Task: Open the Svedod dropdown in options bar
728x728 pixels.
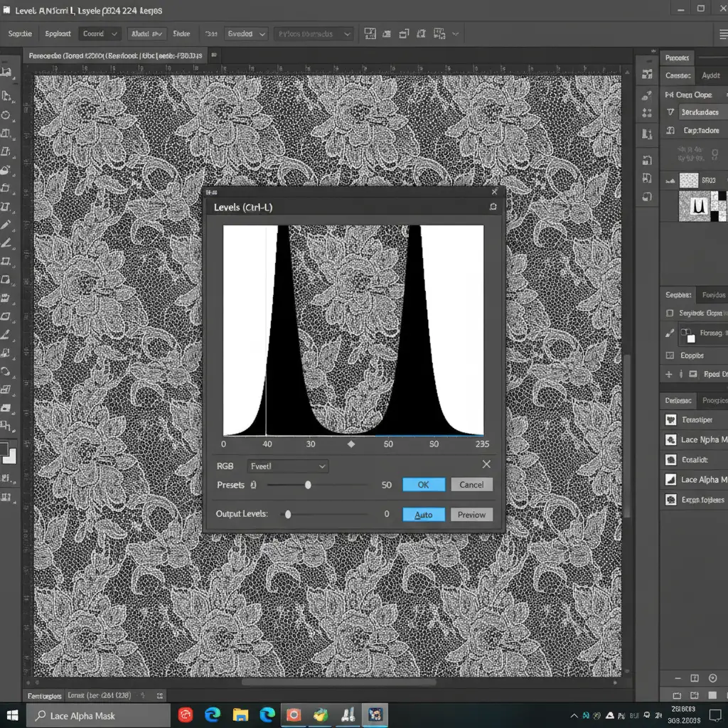Action: pyautogui.click(x=246, y=33)
